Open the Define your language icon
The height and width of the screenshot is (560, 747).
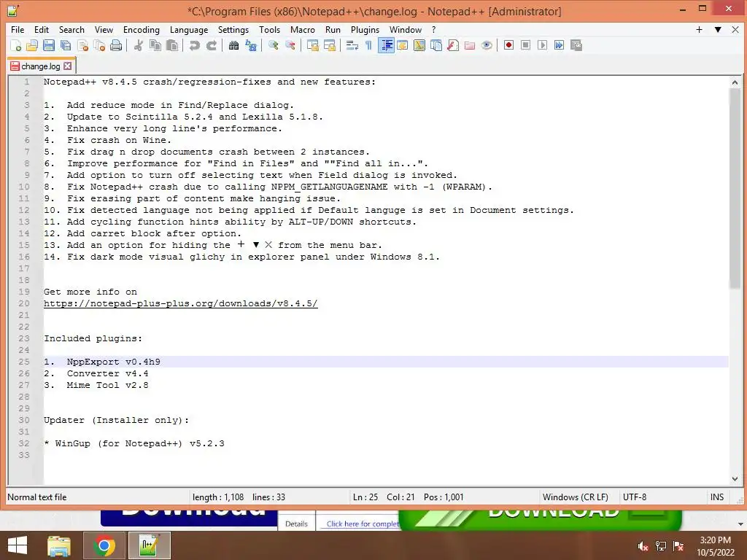click(x=403, y=45)
